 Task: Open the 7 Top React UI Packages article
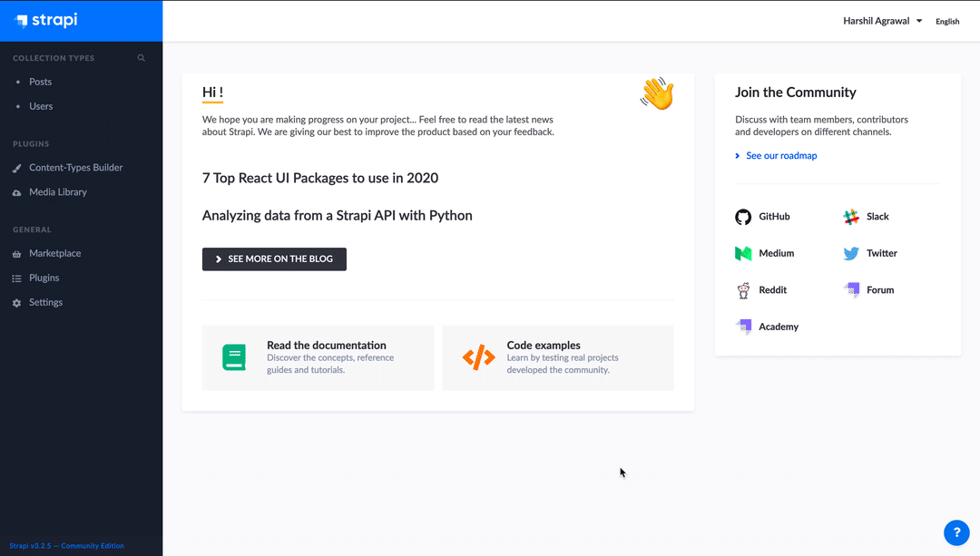pos(319,178)
